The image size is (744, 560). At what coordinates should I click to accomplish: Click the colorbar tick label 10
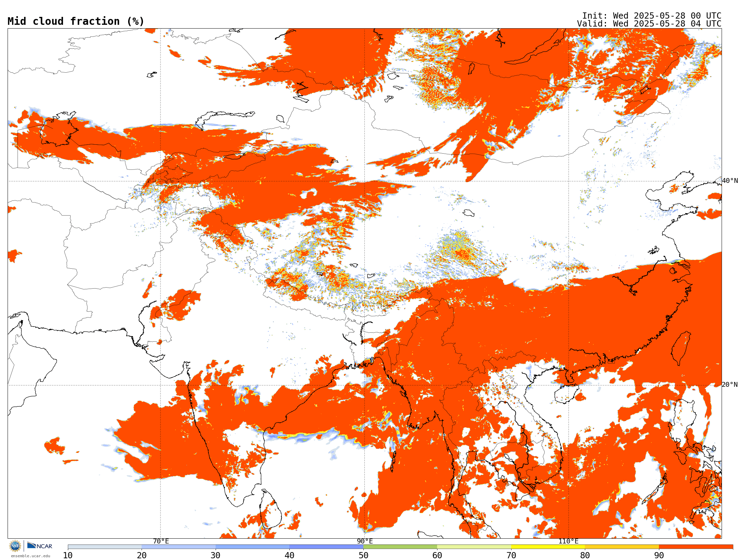[x=68, y=556]
